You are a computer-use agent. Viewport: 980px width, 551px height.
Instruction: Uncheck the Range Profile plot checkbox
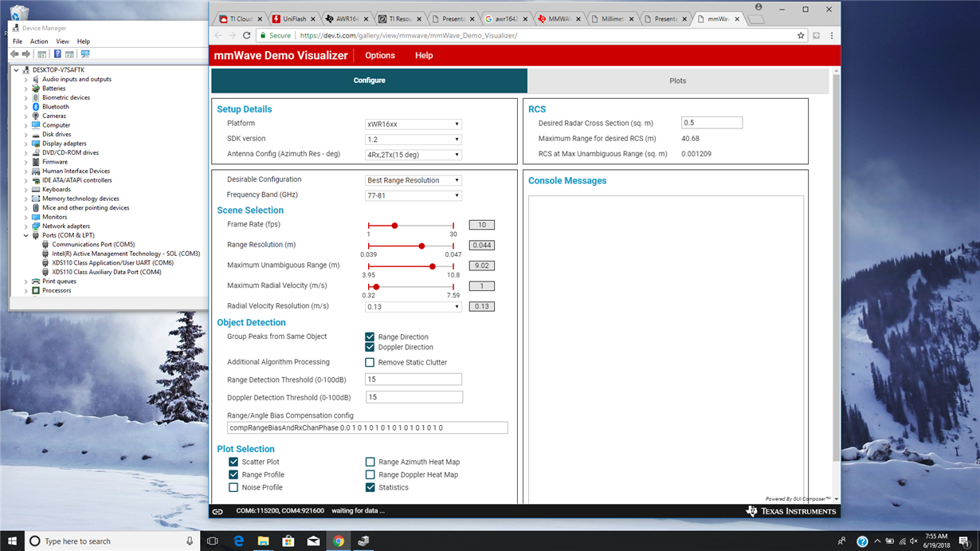[233, 474]
